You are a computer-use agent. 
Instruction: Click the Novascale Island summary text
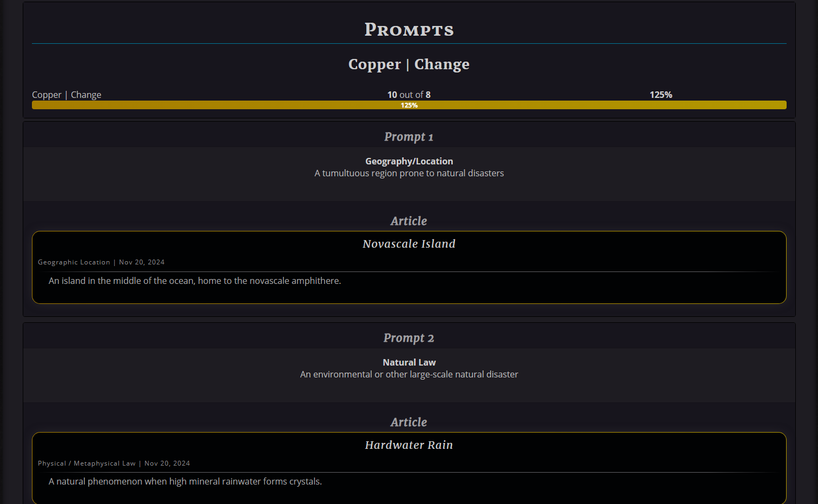pyautogui.click(x=195, y=281)
